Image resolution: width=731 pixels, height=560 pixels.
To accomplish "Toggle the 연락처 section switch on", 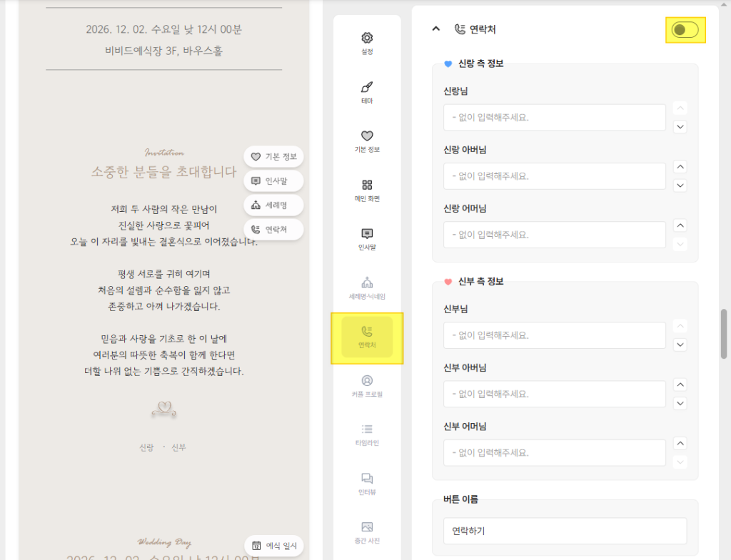I will coord(685,30).
